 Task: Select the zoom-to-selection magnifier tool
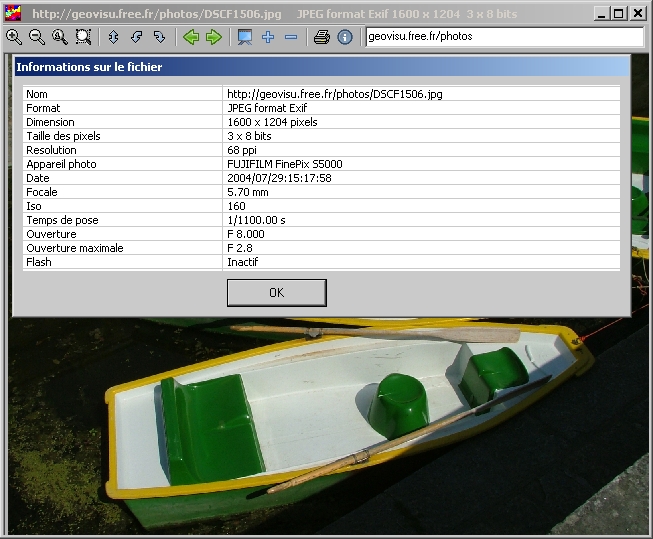83,37
